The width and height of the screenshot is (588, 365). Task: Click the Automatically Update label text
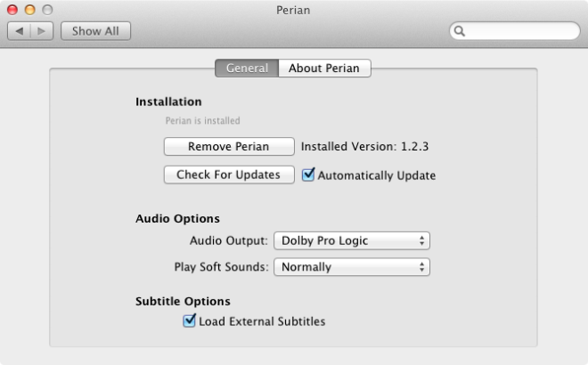[377, 175]
